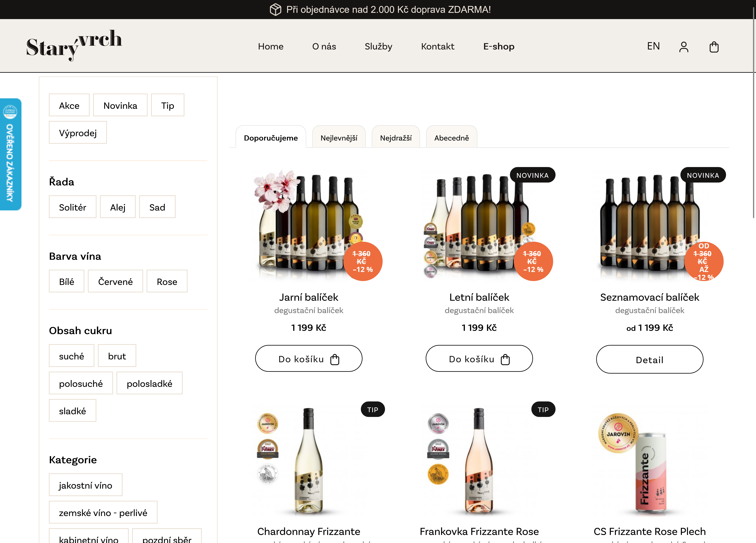This screenshot has height=543, width=756.
Task: Open the shopping bag cart icon
Action: tap(714, 47)
